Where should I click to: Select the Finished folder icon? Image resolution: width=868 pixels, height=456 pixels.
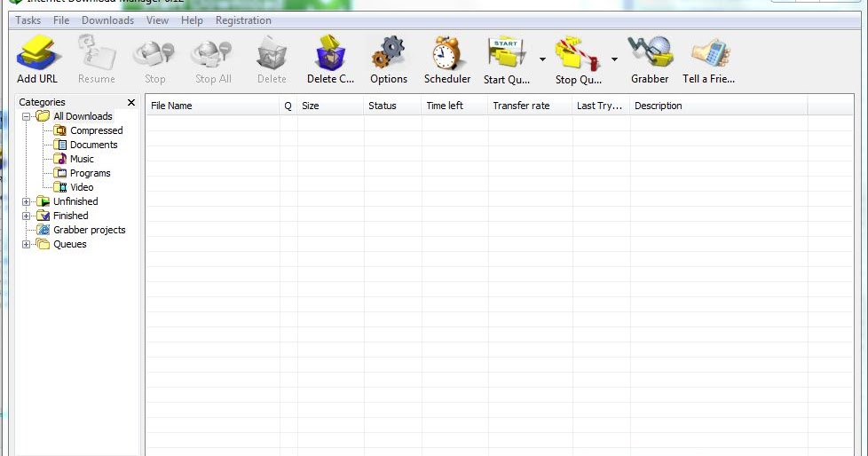43,216
